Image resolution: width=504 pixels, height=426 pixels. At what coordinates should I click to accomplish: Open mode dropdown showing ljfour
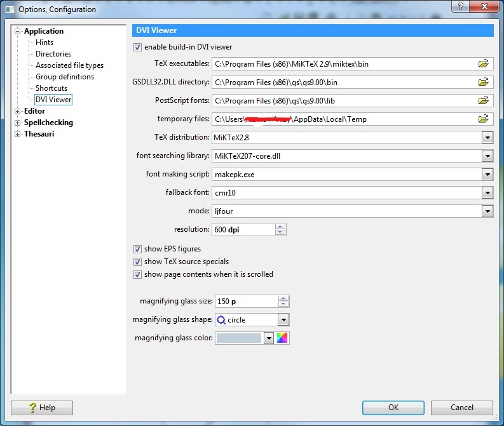pos(487,211)
